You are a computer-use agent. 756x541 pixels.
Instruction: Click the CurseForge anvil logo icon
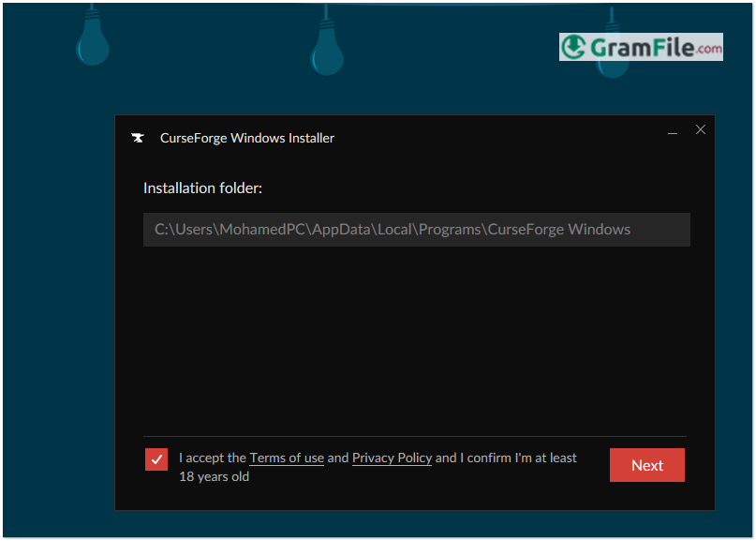pyautogui.click(x=138, y=138)
